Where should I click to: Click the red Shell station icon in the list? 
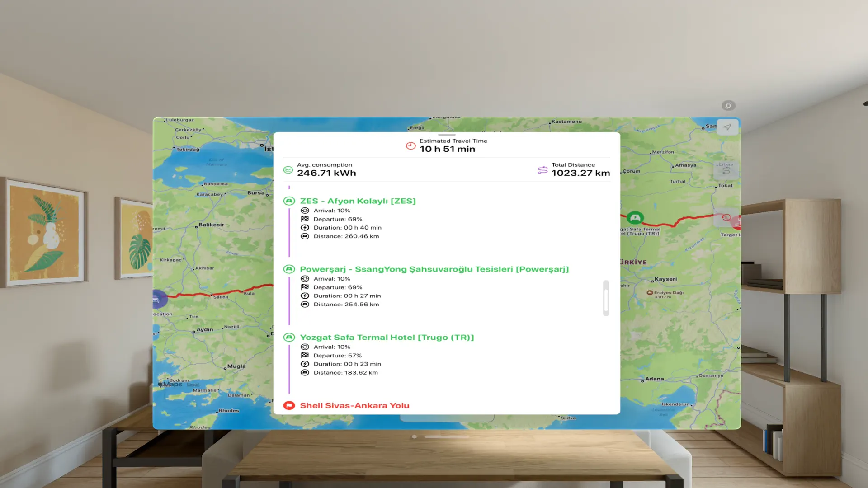pyautogui.click(x=289, y=405)
